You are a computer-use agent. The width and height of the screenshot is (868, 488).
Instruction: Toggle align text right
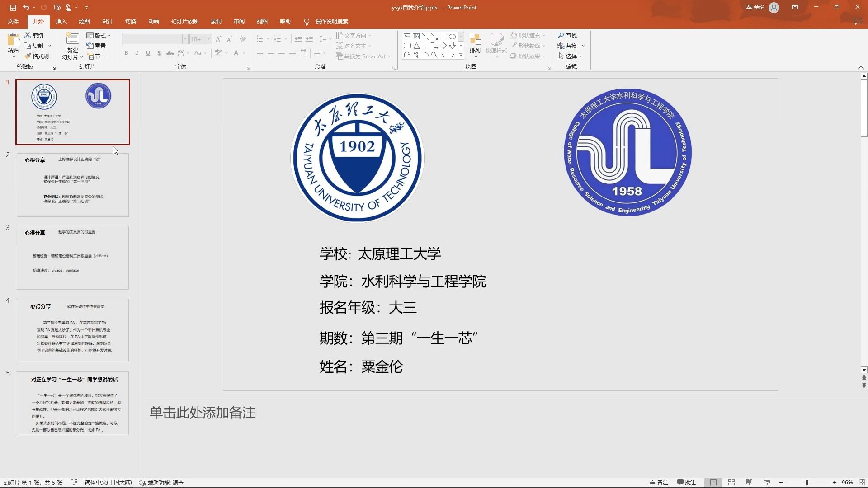point(282,53)
